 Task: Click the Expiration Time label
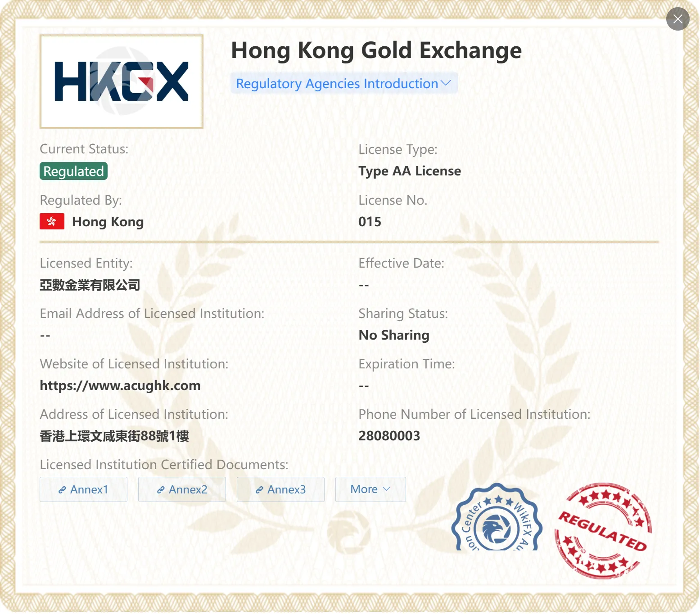point(407,364)
